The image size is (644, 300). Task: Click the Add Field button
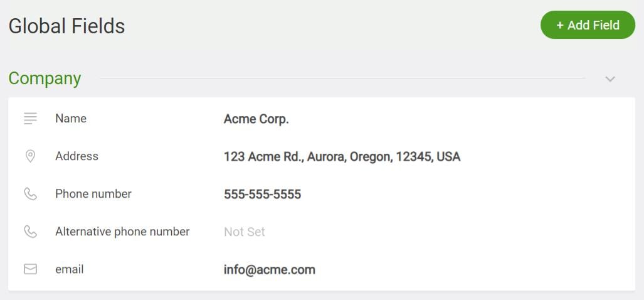(x=588, y=25)
